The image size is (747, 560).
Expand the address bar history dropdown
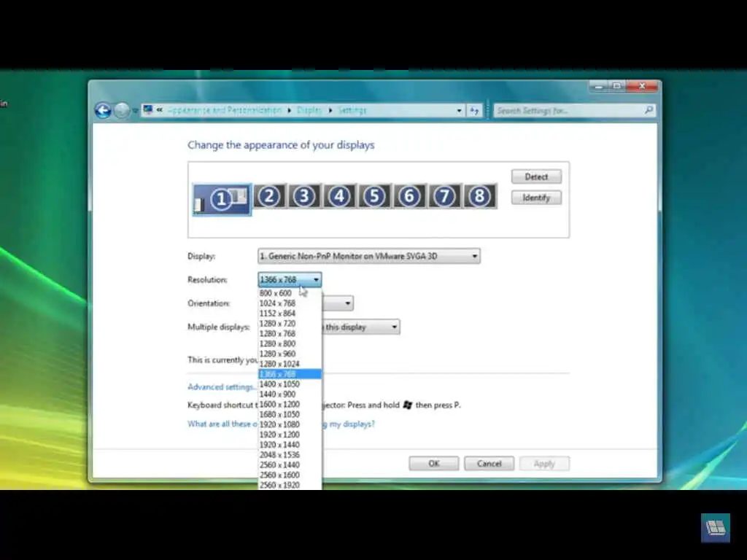[x=460, y=111]
